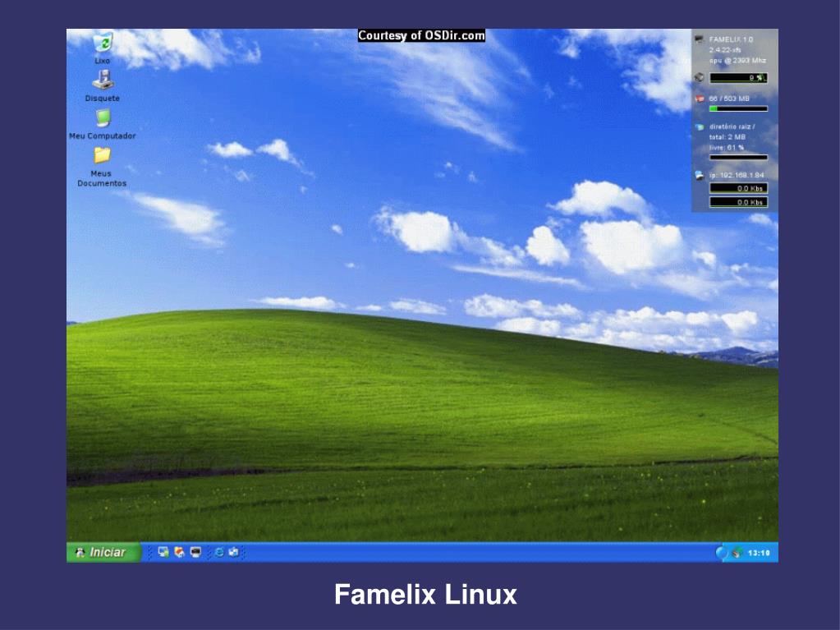Open the Iniciar start menu
Screen dimensions: 840x630
104,552
